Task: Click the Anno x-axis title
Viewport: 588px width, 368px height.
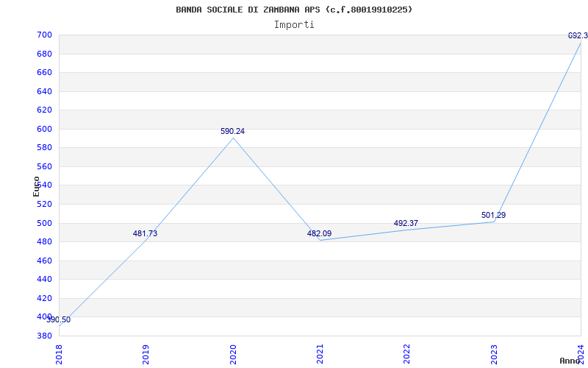Action: point(570,361)
